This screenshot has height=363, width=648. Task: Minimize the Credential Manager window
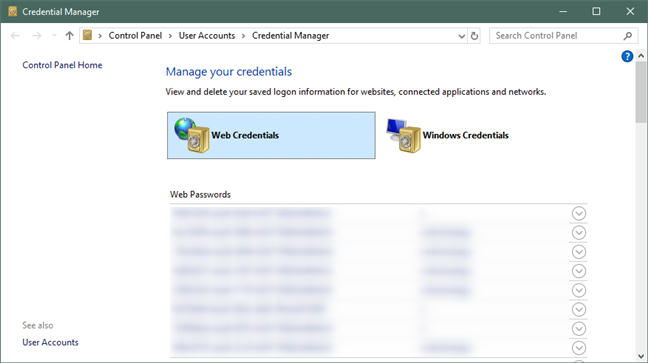[x=563, y=12]
